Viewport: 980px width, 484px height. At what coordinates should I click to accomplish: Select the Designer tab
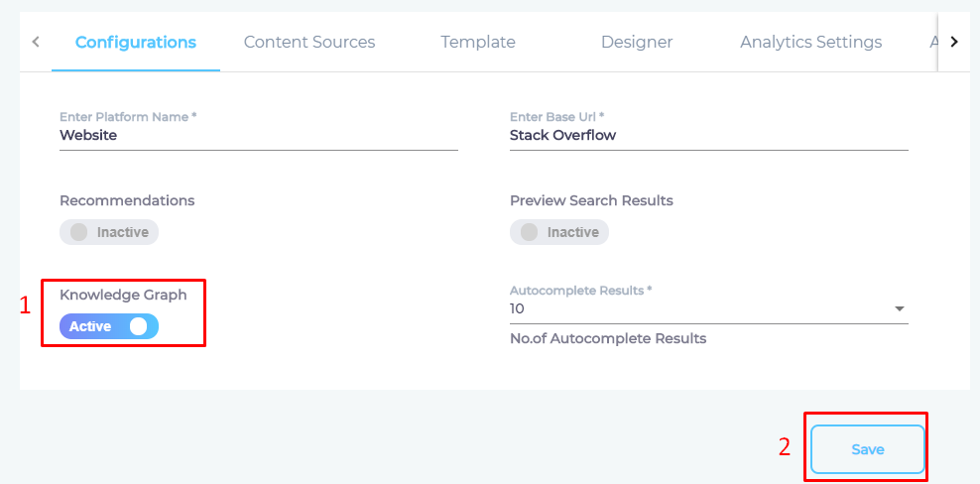tap(637, 43)
